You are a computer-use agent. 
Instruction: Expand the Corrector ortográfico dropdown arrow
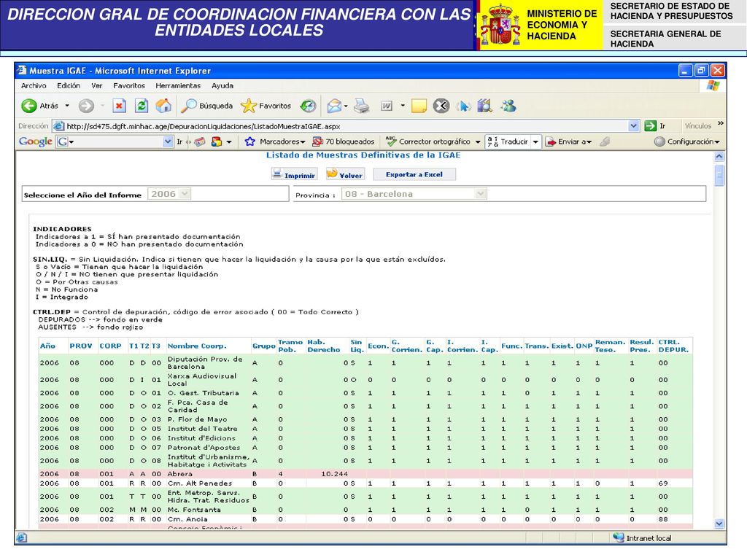coord(477,142)
